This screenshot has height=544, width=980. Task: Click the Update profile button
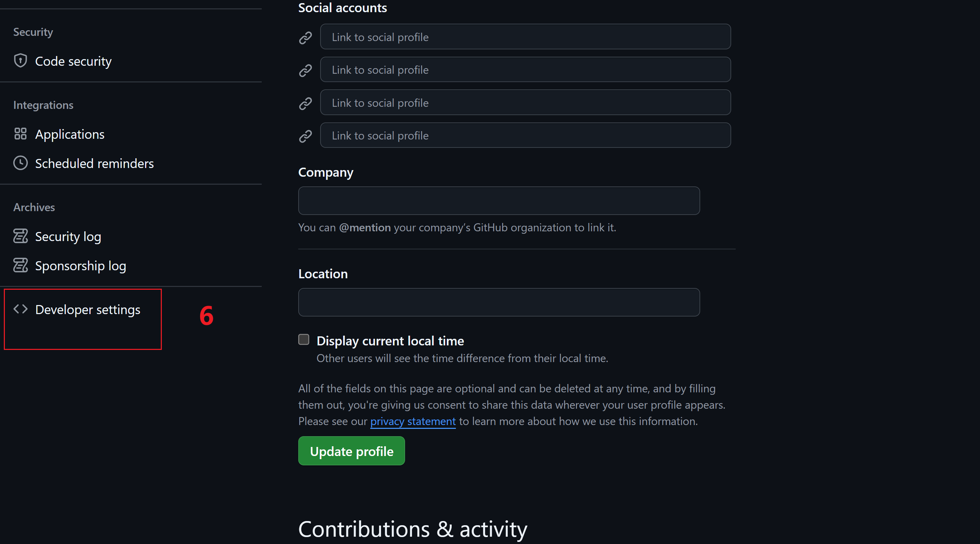(x=351, y=451)
